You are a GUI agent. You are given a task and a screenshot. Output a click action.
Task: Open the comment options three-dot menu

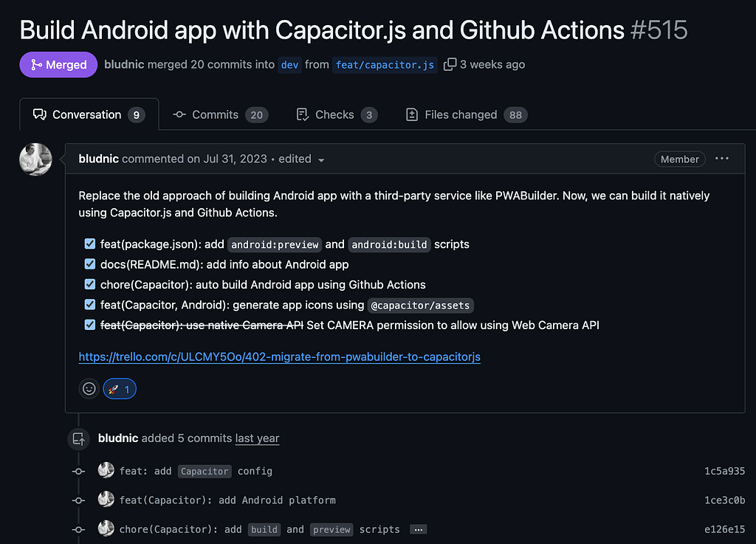pos(722,159)
